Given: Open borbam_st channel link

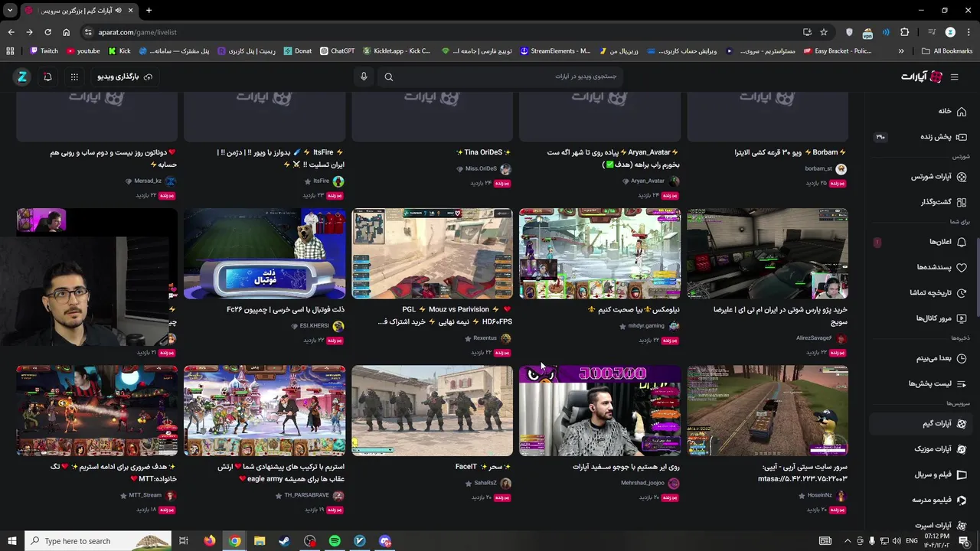Looking at the screenshot, I should [818, 169].
